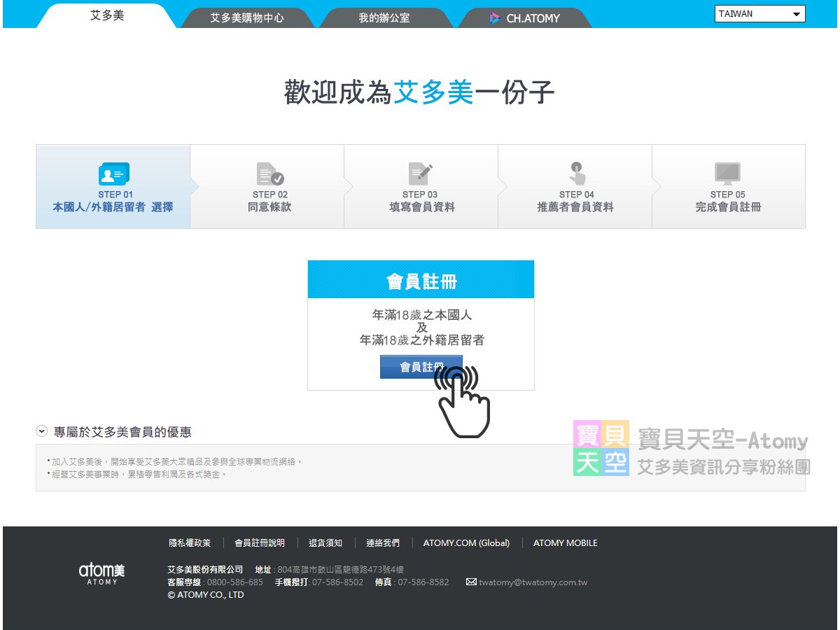
Task: Click the 艾多美股份有限公司 company name
Action: click(x=205, y=570)
